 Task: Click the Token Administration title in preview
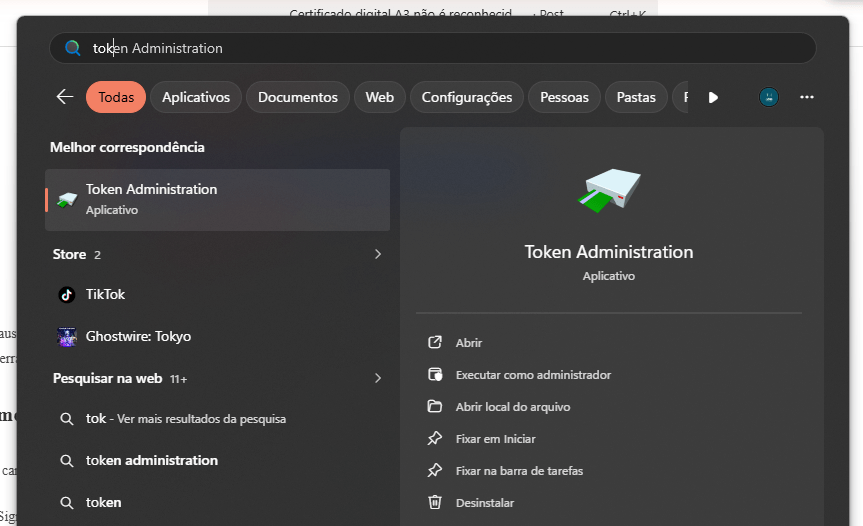pyautogui.click(x=609, y=252)
